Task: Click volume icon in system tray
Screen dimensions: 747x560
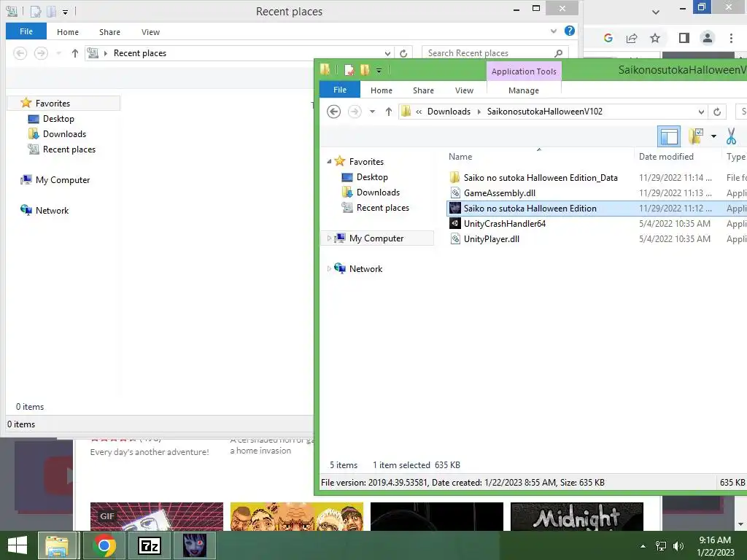Action: 678,546
